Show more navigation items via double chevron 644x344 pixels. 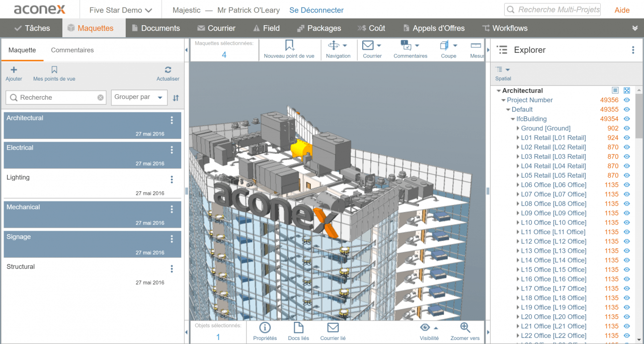(x=635, y=29)
